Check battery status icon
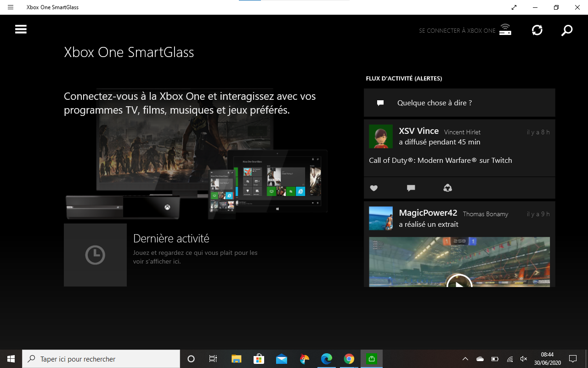 (495, 359)
